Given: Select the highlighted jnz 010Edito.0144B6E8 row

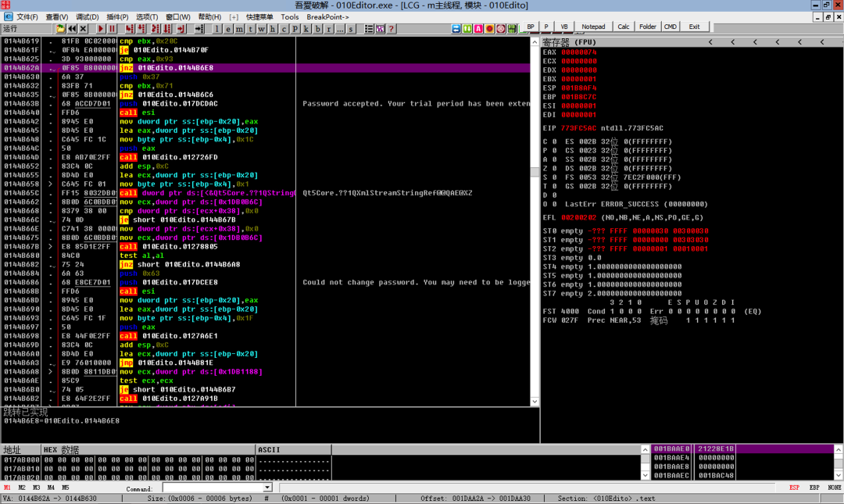Looking at the screenshot, I should pyautogui.click(x=266, y=68).
